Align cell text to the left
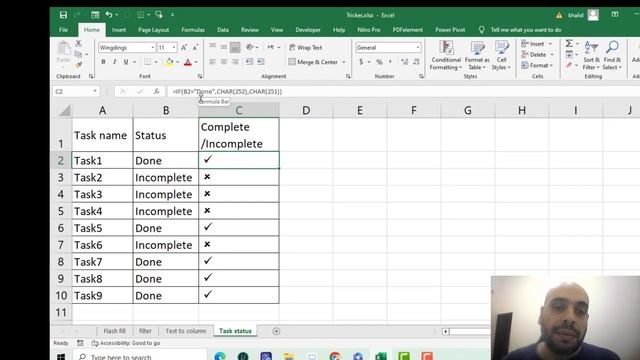 [213, 62]
